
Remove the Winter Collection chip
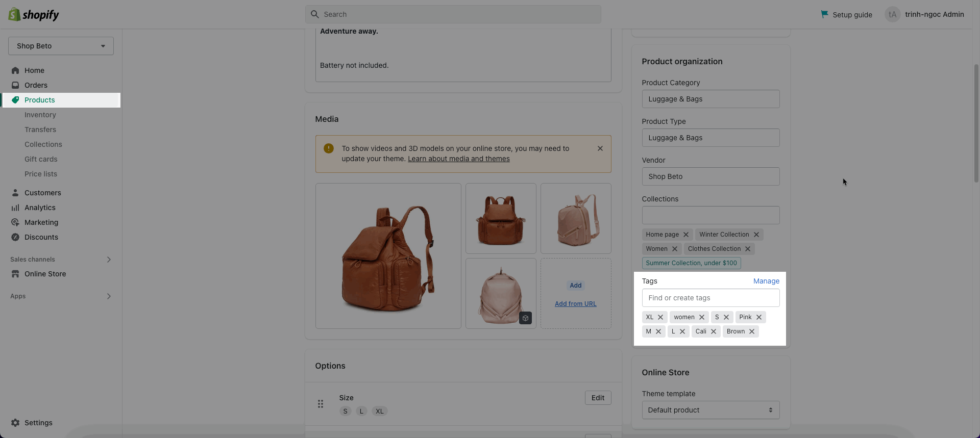point(756,235)
